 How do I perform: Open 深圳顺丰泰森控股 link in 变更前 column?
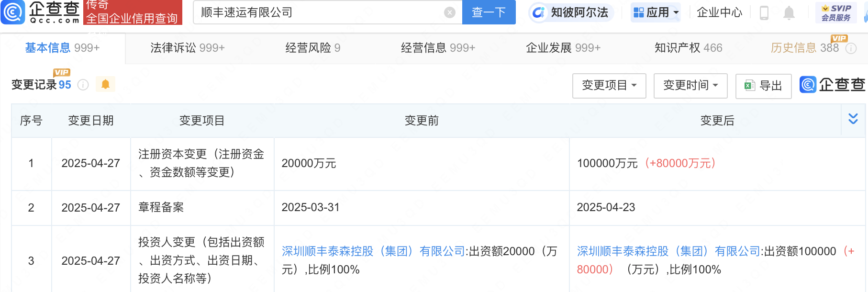click(x=373, y=251)
